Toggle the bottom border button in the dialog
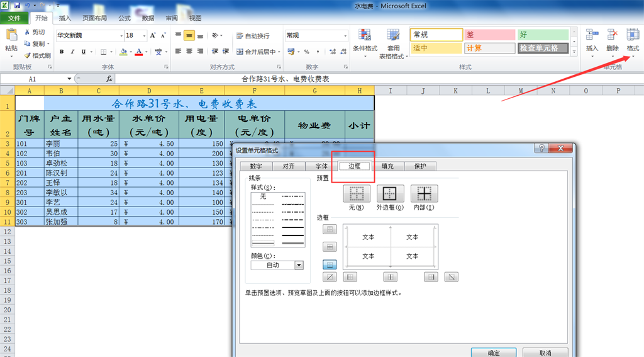Screen dimensions: 644x357 point(330,265)
